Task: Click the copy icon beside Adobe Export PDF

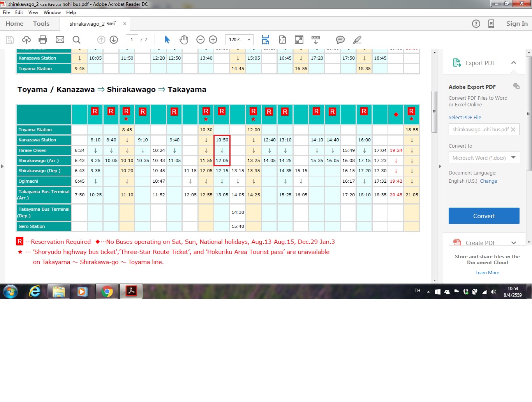Action: [516, 86]
